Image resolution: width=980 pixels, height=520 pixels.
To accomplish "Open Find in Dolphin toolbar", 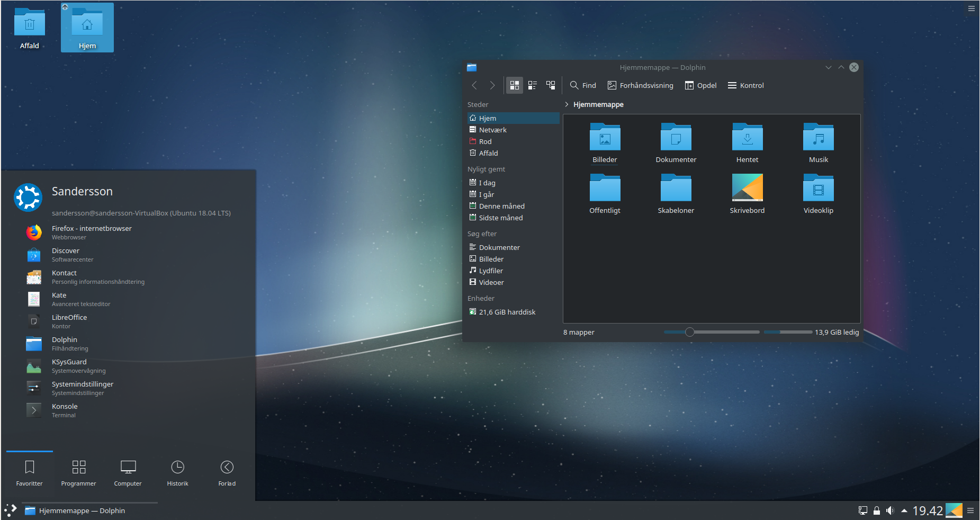I will tap(583, 85).
